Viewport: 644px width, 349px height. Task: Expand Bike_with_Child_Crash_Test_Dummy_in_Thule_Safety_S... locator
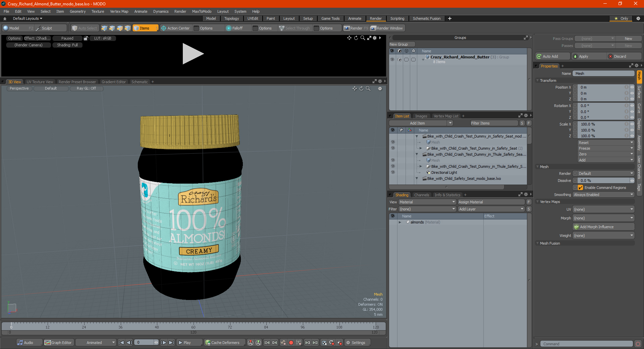421,166
